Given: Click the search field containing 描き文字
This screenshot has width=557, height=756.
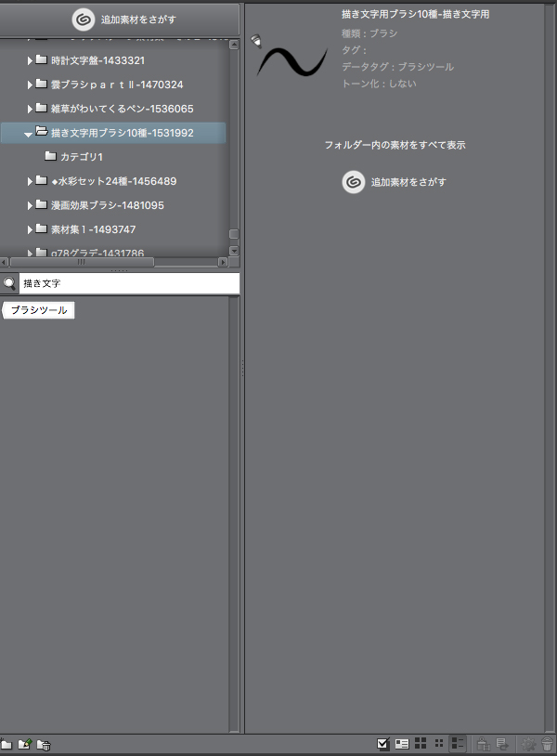Looking at the screenshot, I should (x=129, y=283).
